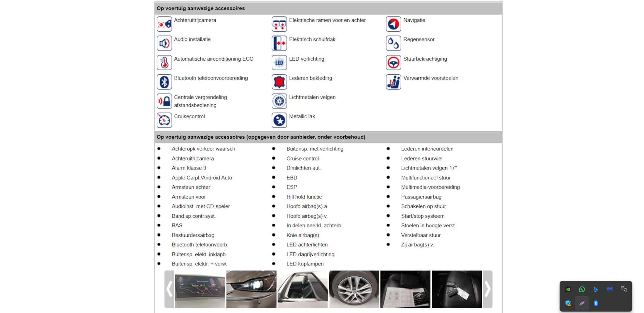Click the Lederen bekleding icon
The height and width of the screenshot is (313, 644).
279,82
